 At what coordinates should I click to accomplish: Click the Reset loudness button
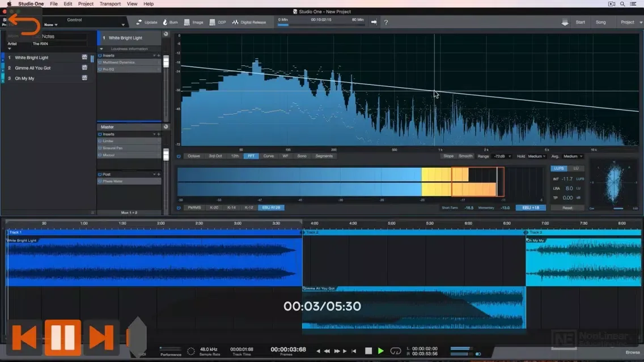pyautogui.click(x=567, y=208)
